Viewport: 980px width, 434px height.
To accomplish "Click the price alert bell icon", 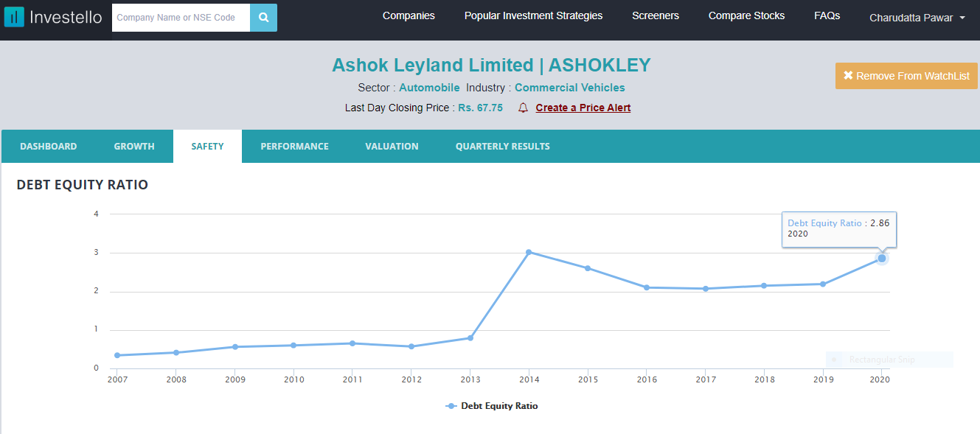I will click(x=523, y=108).
